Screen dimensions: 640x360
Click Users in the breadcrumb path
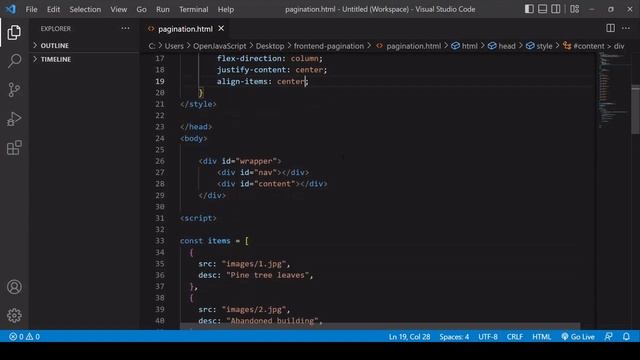tap(174, 46)
